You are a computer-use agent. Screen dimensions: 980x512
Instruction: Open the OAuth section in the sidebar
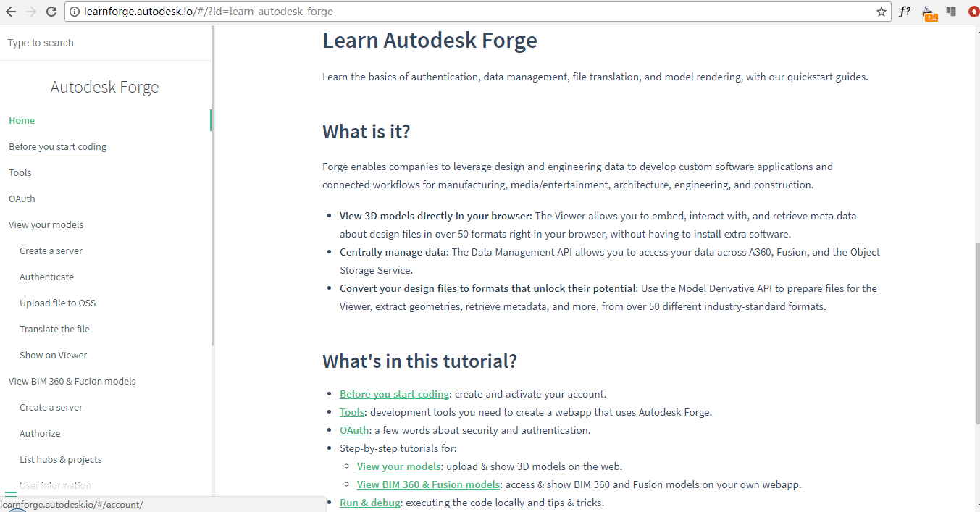(22, 199)
